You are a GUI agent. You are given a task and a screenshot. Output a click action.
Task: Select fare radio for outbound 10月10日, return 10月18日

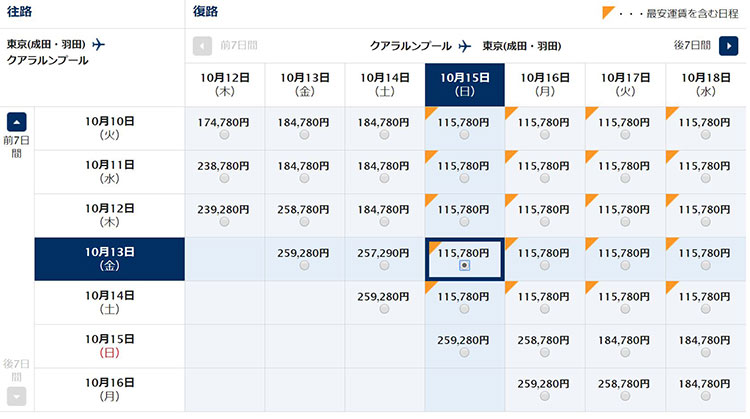[705, 135]
